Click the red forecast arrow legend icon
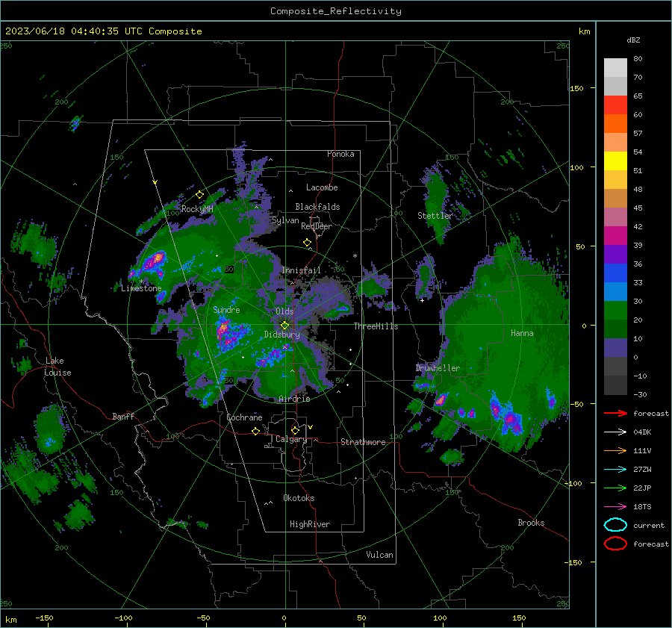 tap(615, 413)
